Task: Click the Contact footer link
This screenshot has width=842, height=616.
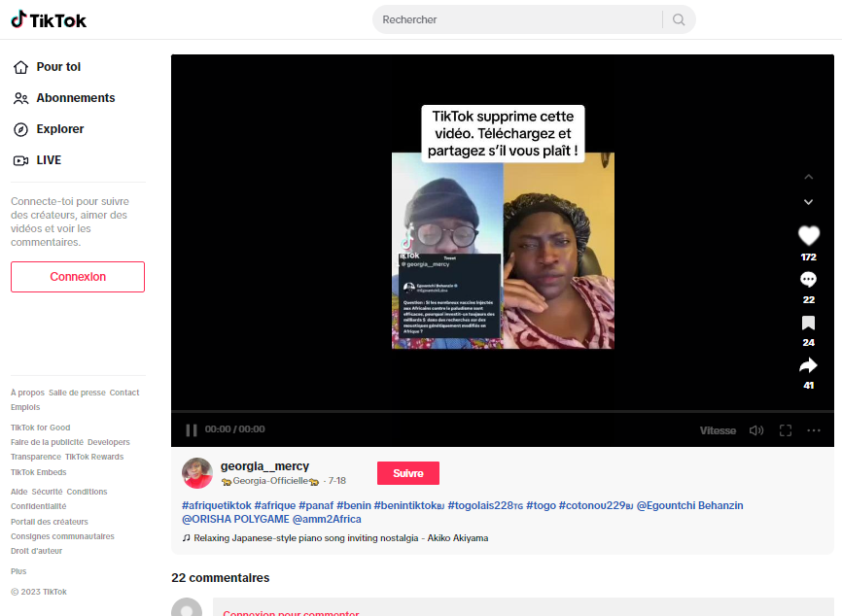Action: [x=124, y=393]
